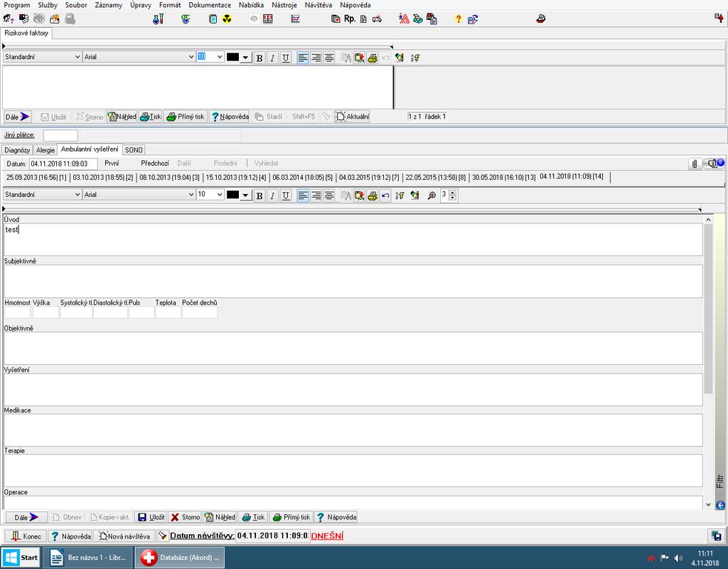Click the person with question mark toolbar icon
728x569 pixels.
coord(9,19)
